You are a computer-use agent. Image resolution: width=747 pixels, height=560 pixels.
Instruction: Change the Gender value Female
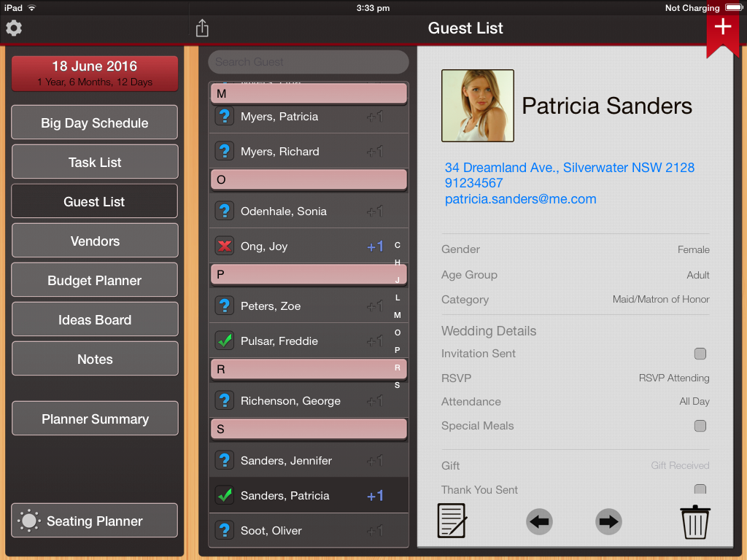click(693, 249)
